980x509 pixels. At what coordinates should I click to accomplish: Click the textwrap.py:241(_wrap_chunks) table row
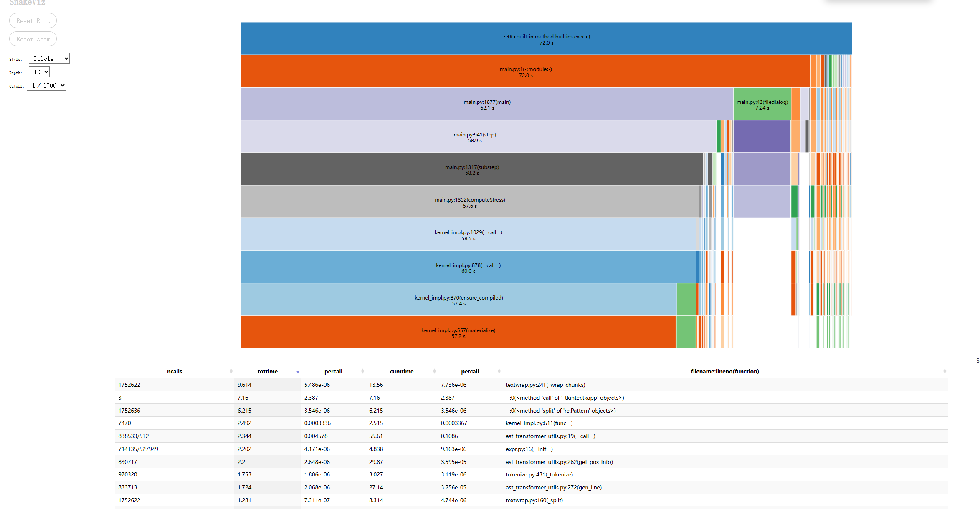545,385
